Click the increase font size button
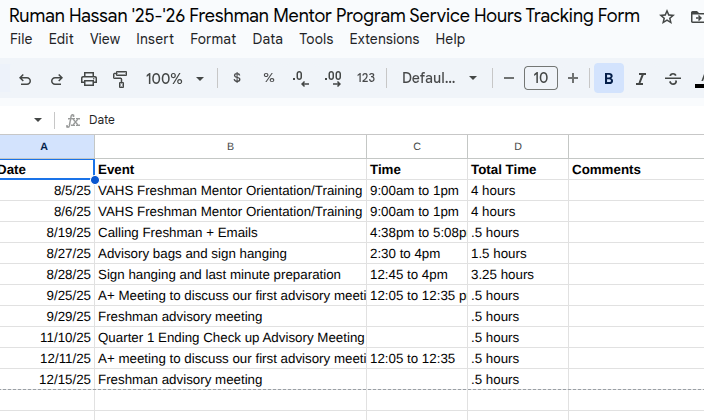The image size is (704, 420). (x=573, y=79)
